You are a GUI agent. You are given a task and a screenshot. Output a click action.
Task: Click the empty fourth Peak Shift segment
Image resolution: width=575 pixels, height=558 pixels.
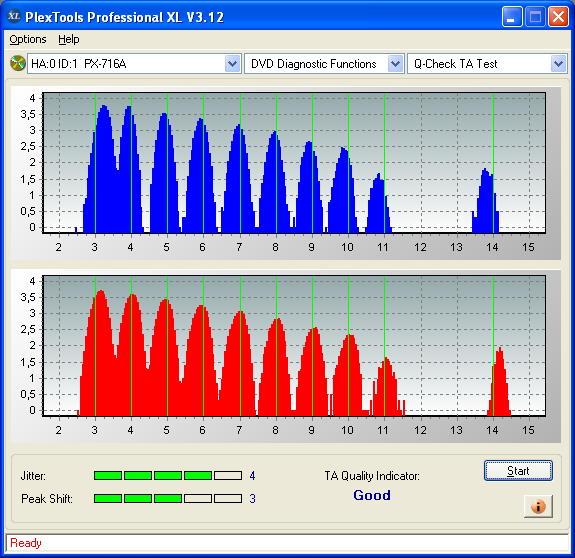click(198, 498)
